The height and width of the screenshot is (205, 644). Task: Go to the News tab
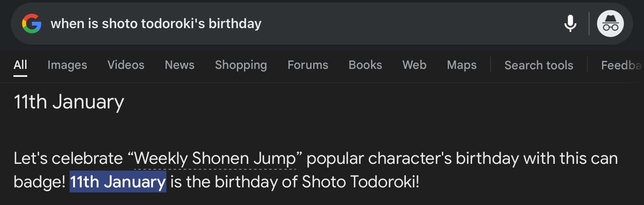(x=179, y=65)
